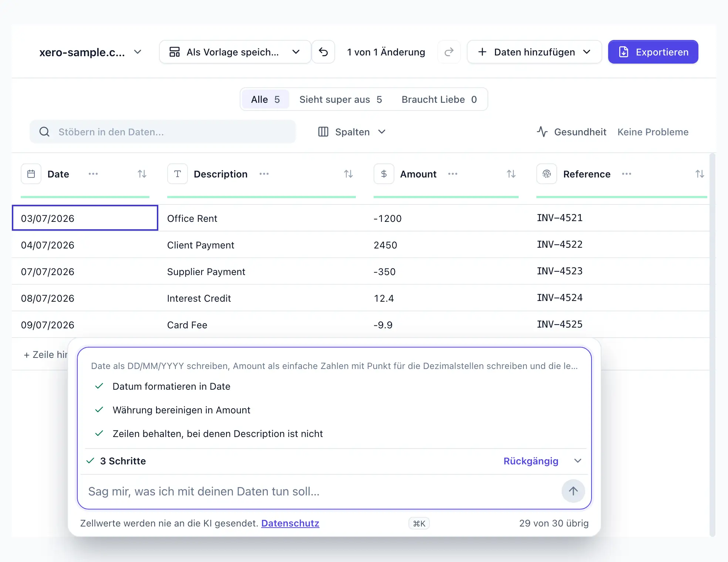728x562 pixels.
Task: Open the Date column options dots
Action: [93, 174]
